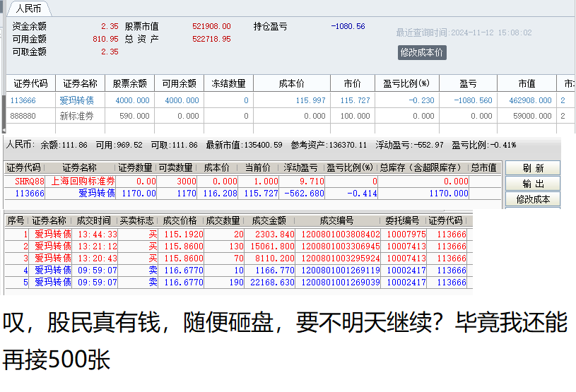Click the 115.997 cost price cell

tap(311, 100)
